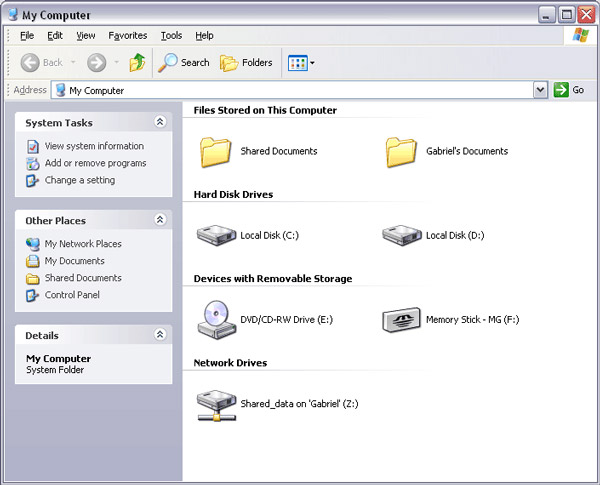Open the Local Disk (C:) drive icon
The image size is (600, 485).
(x=215, y=236)
